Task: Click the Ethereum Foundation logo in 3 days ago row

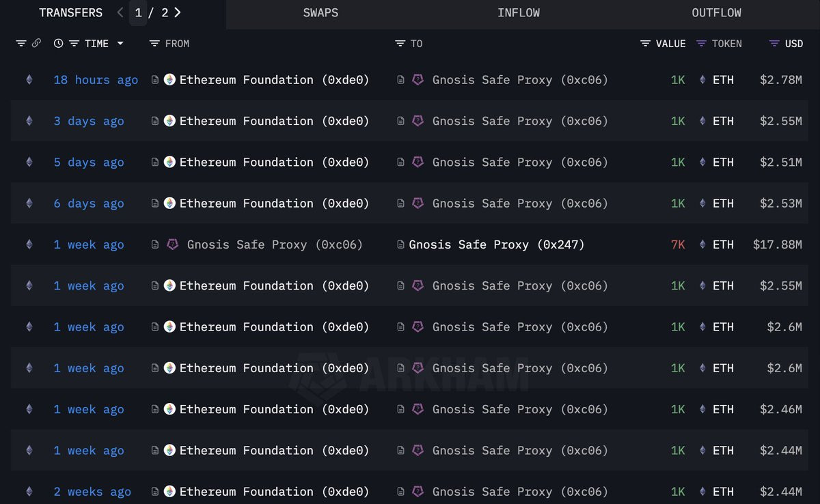Action: [169, 121]
